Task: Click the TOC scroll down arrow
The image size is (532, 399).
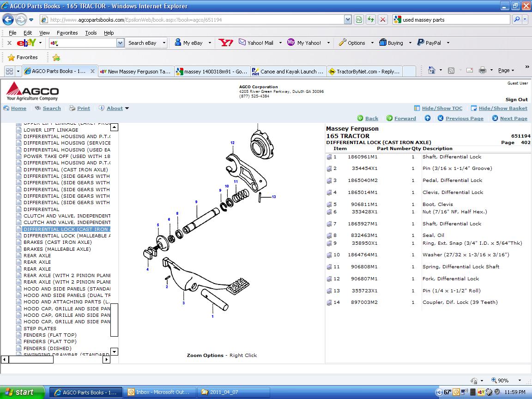Action: tap(115, 351)
